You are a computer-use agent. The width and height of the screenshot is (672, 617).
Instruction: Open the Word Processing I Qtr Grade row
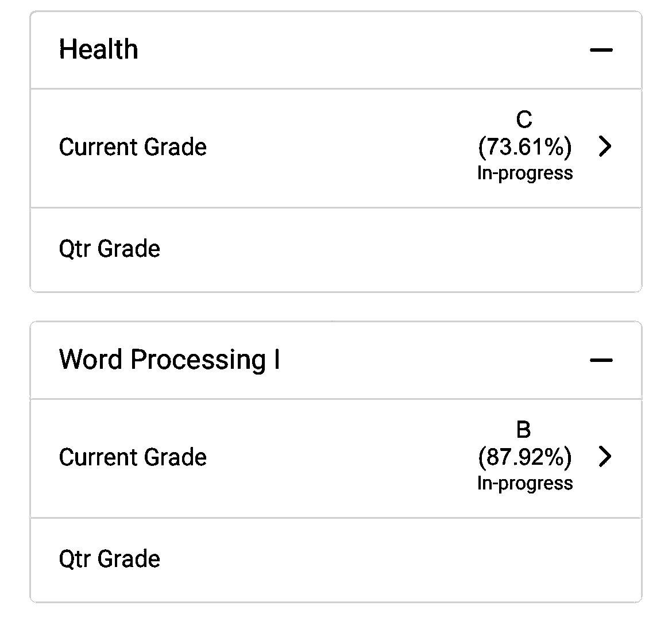pos(110,559)
